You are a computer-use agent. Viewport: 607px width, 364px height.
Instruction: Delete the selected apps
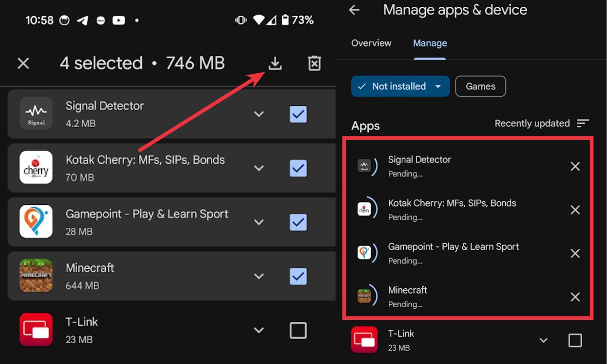click(314, 63)
